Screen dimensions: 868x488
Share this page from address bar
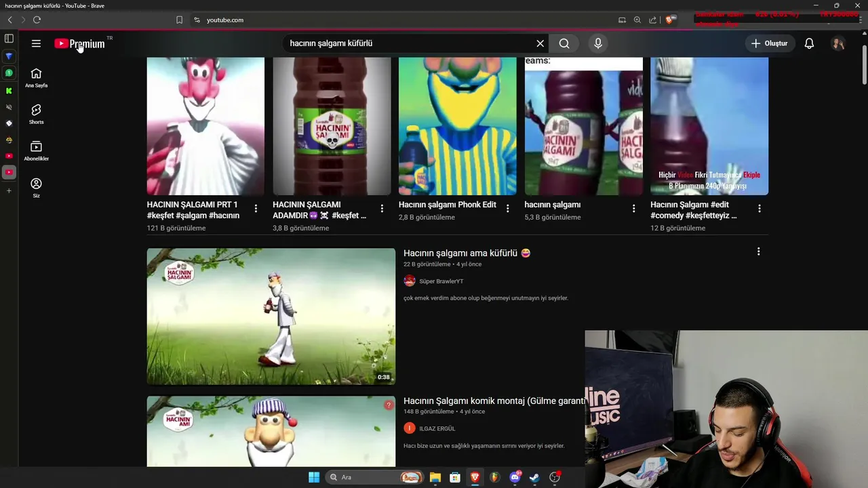pyautogui.click(x=652, y=20)
